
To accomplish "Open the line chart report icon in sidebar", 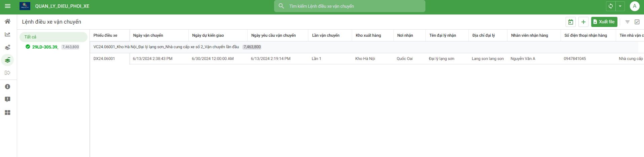I will (7, 34).
